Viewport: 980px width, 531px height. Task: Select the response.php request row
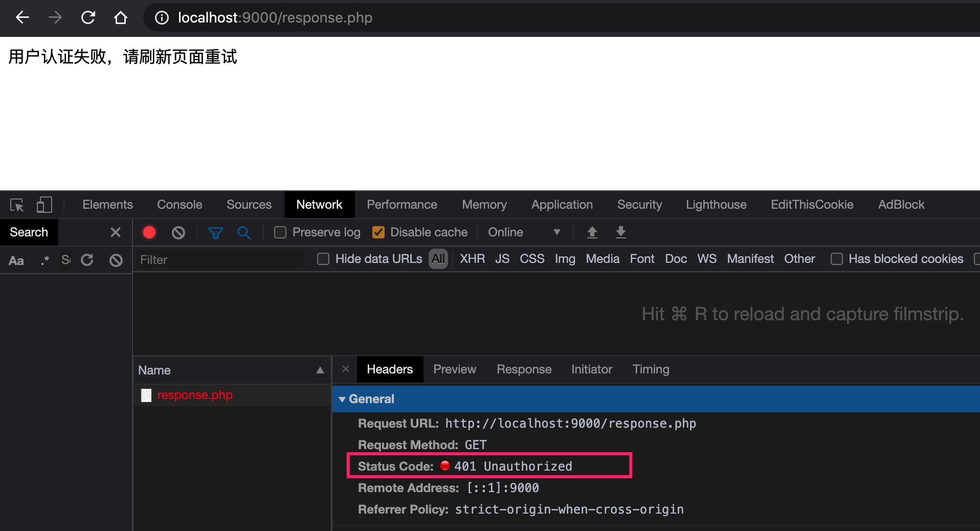click(x=232, y=395)
